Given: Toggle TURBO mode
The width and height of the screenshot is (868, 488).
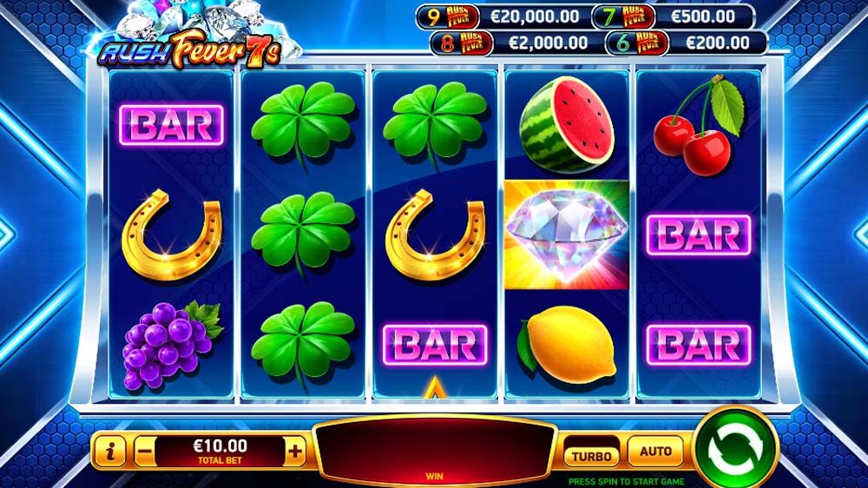Looking at the screenshot, I should 591,456.
